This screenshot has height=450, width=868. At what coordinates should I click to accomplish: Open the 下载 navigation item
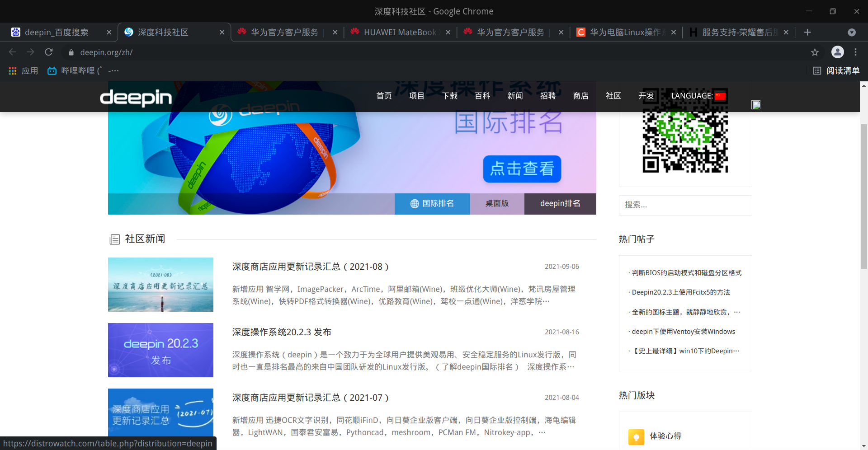(450, 96)
